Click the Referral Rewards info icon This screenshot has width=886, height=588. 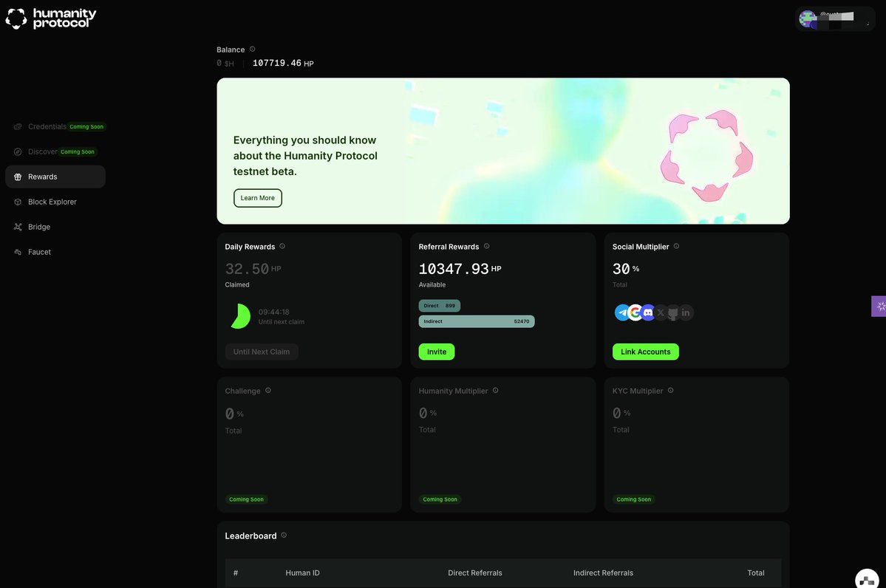click(486, 246)
